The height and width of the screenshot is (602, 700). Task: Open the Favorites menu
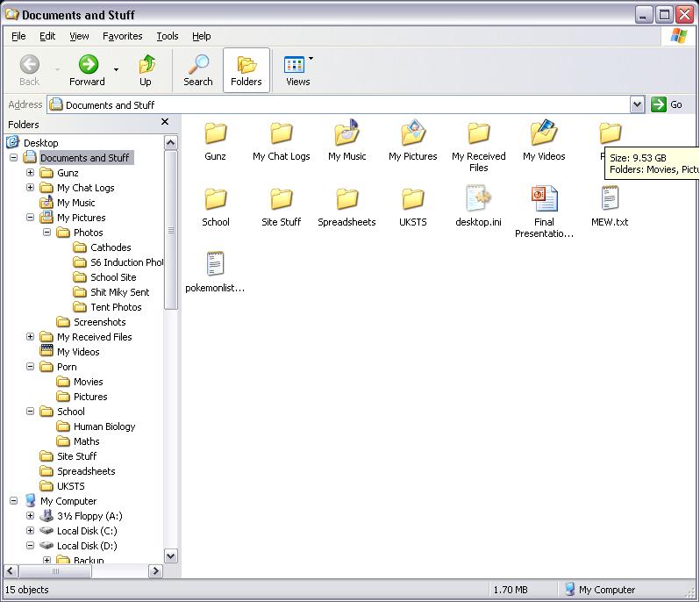(122, 36)
